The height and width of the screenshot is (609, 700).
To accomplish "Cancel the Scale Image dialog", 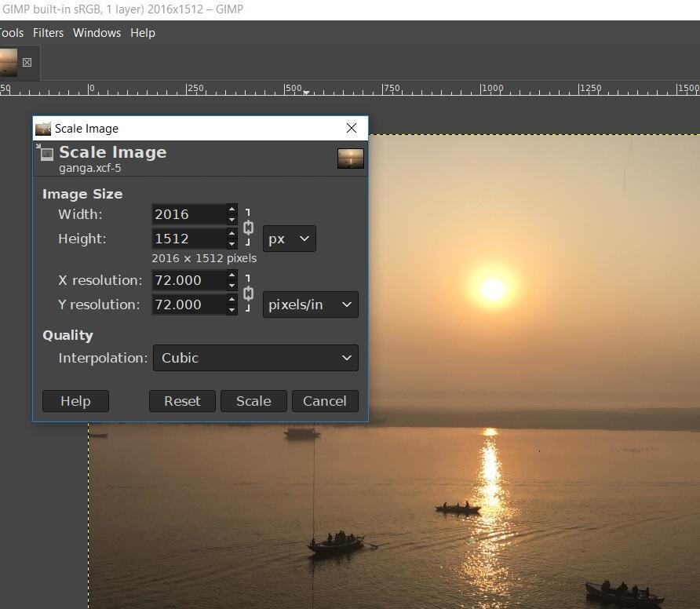I will pos(325,401).
